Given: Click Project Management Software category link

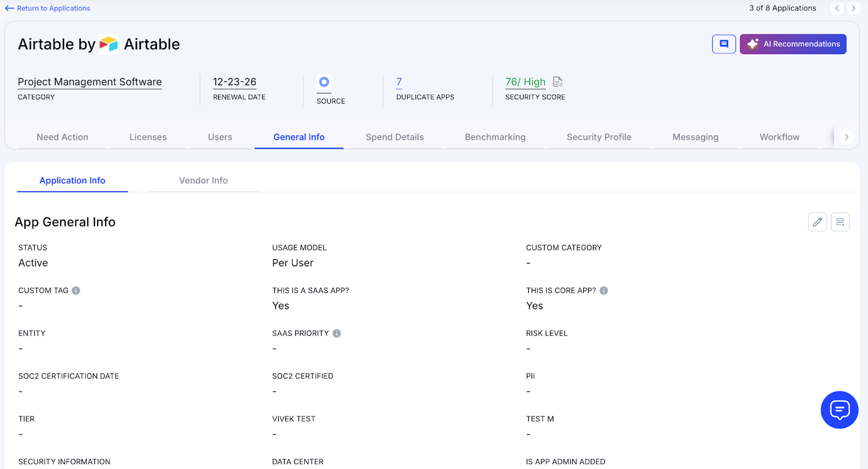Looking at the screenshot, I should [x=90, y=82].
